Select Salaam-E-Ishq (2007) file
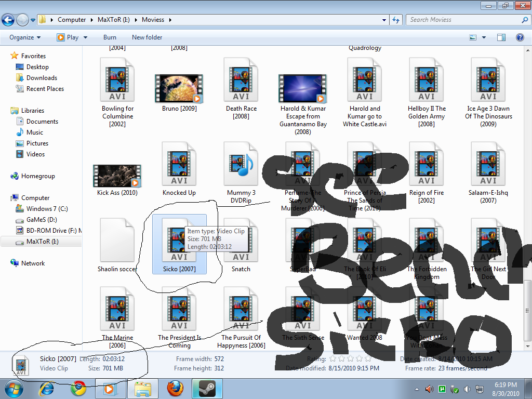Screen dimensions: 532x399 point(488,173)
